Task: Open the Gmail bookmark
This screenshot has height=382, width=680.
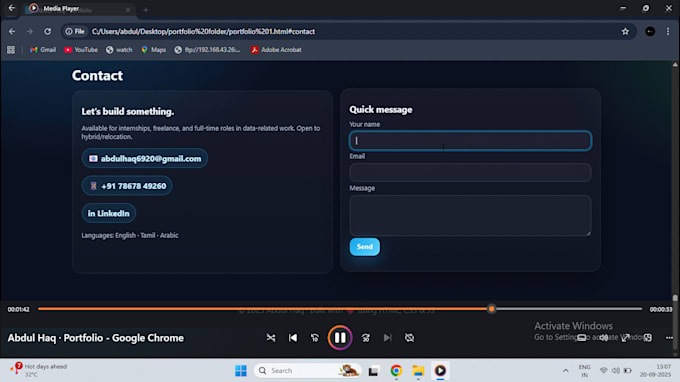Action: (x=42, y=50)
